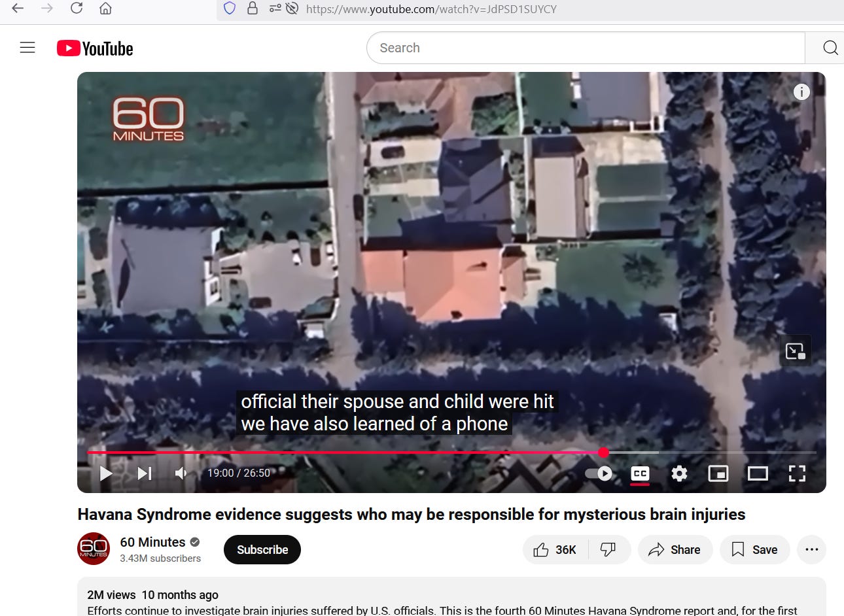Click the Havana Syndrome video title
Viewport: 844px width, 616px height.
point(412,515)
